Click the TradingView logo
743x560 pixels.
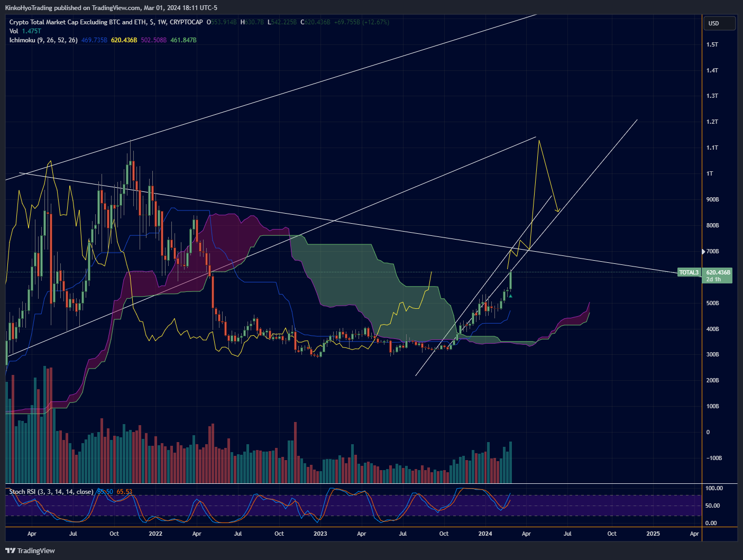(30, 550)
